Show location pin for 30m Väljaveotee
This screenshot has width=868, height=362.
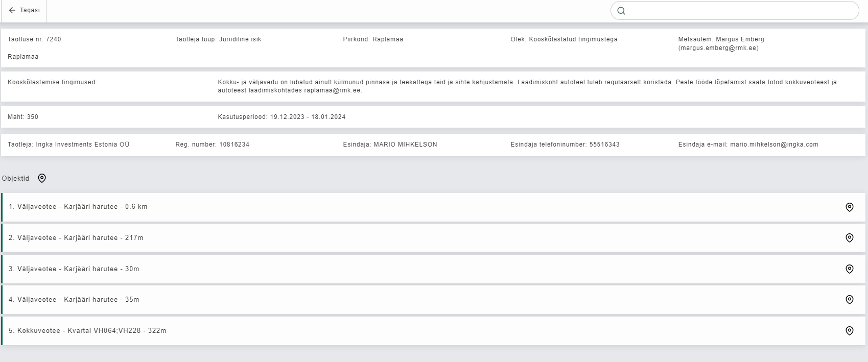(x=849, y=269)
